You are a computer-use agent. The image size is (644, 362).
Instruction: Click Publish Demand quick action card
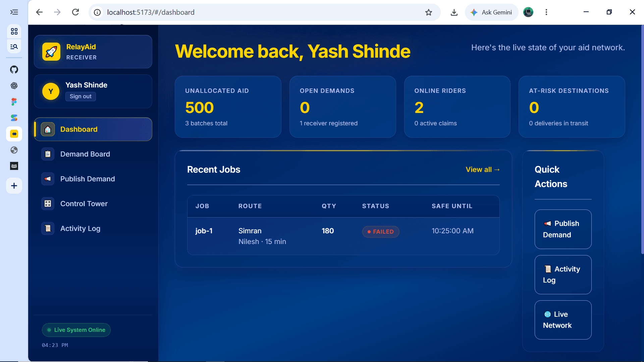click(563, 229)
